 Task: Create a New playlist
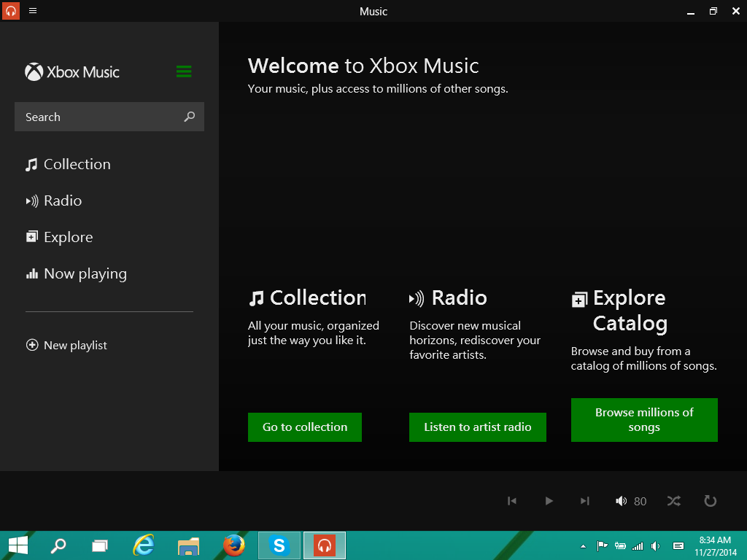(66, 345)
